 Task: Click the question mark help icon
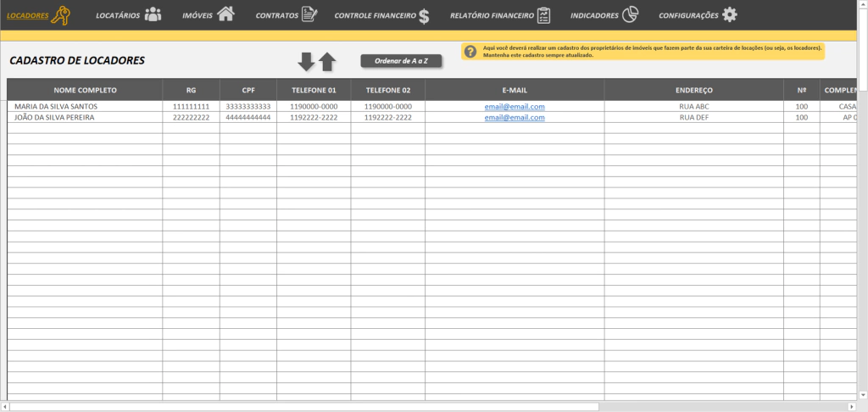[x=470, y=52]
